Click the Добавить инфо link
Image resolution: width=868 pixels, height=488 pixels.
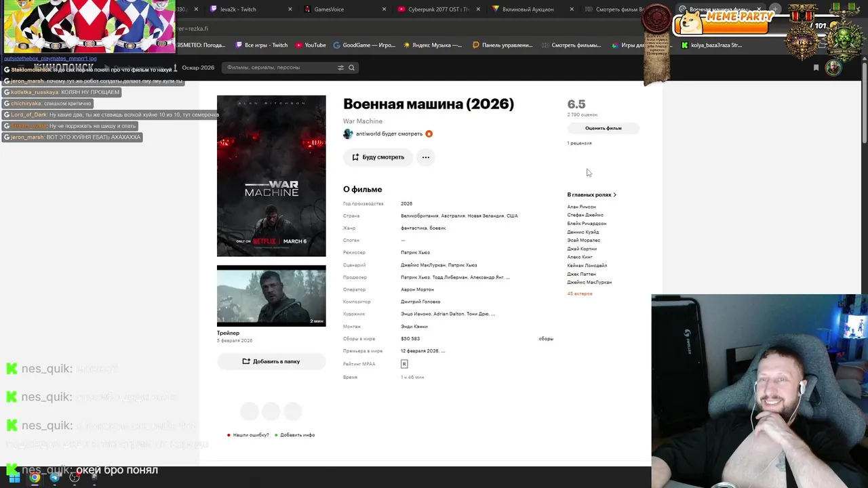click(x=298, y=435)
